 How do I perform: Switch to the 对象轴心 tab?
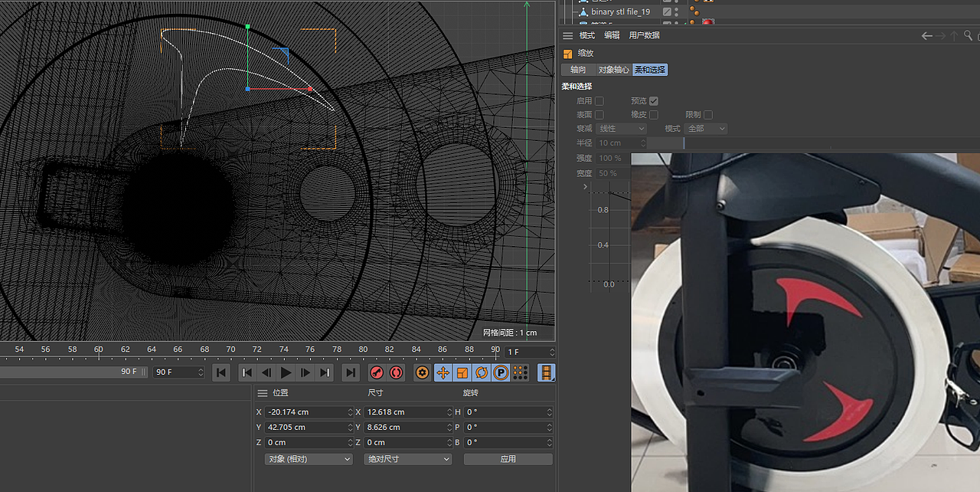(613, 70)
